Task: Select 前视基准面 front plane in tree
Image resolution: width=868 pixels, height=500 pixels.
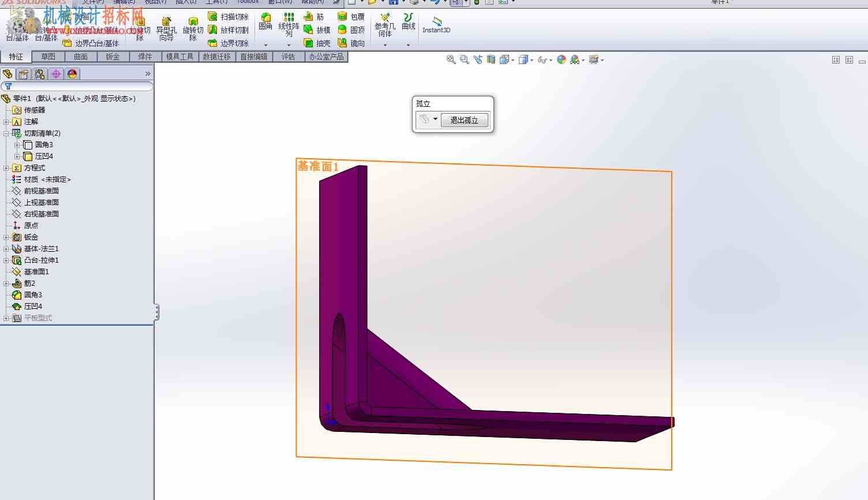Action: click(41, 191)
